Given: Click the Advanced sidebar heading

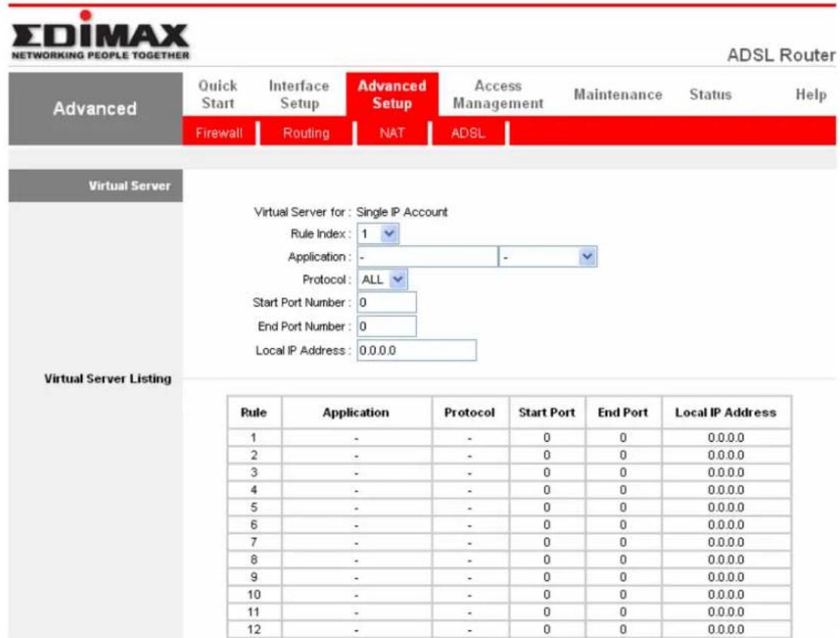Looking at the screenshot, I should click(x=95, y=109).
